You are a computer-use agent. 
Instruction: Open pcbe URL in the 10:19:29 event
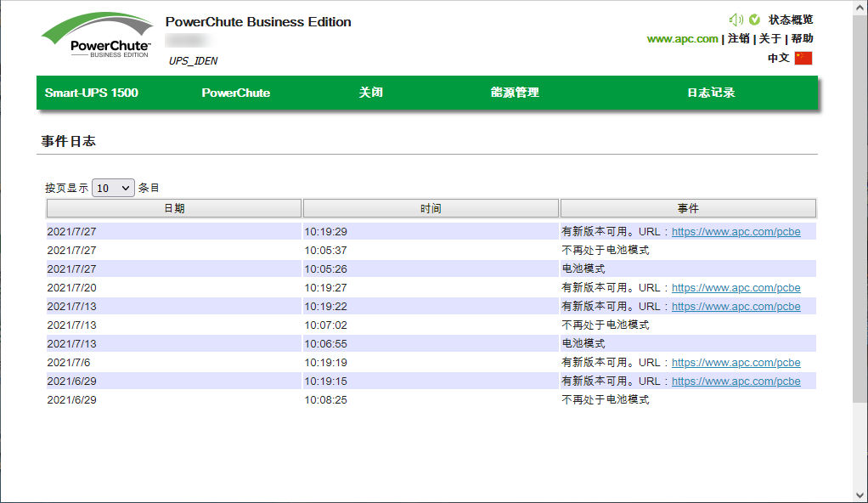(736, 231)
